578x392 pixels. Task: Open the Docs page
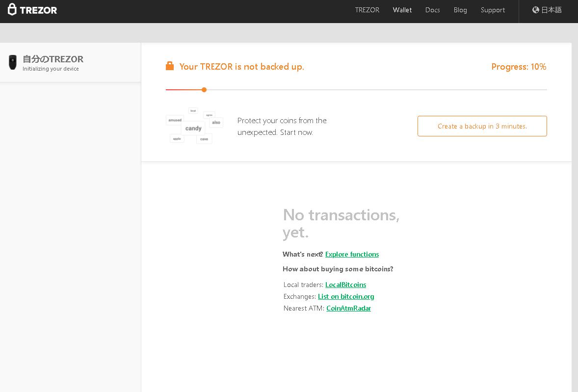(432, 10)
